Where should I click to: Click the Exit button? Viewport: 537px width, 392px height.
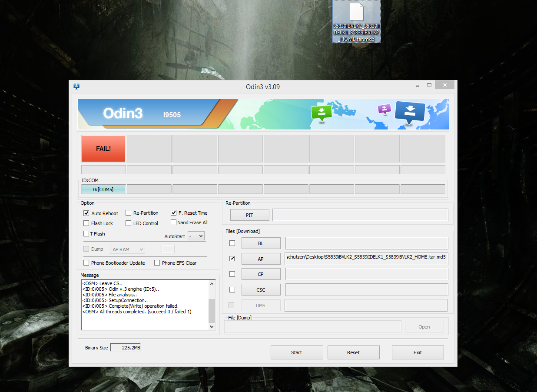418,352
